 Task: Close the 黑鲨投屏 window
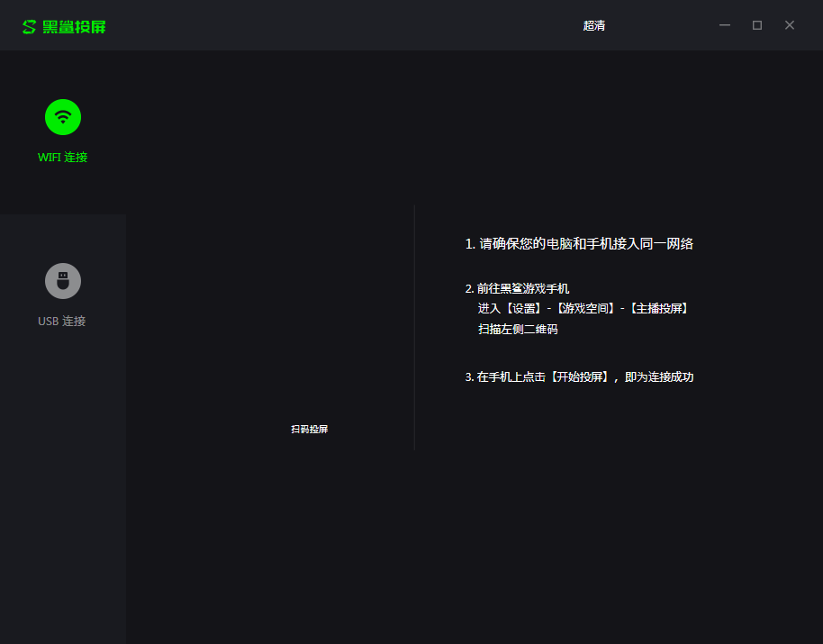(x=789, y=25)
